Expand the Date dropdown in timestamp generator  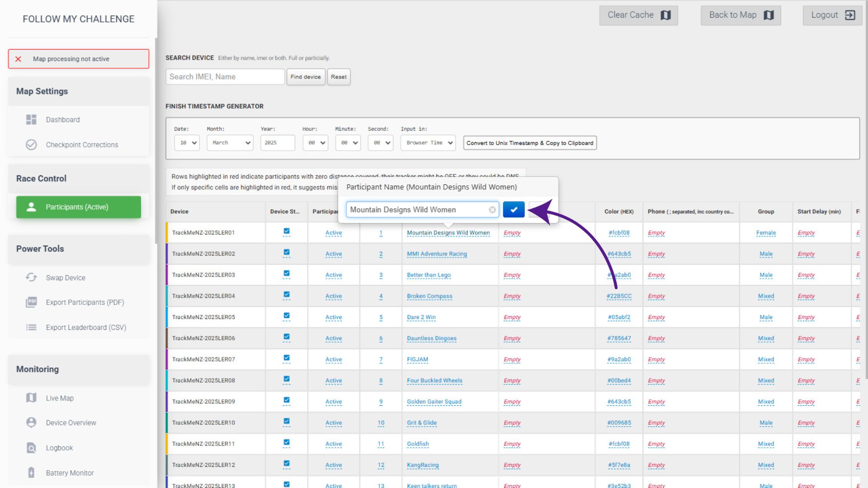tap(187, 143)
